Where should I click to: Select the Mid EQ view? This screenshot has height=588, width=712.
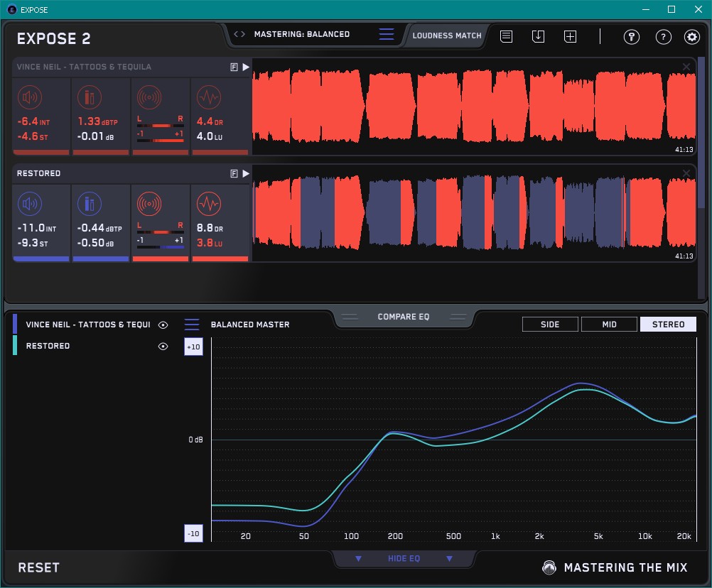[609, 325]
